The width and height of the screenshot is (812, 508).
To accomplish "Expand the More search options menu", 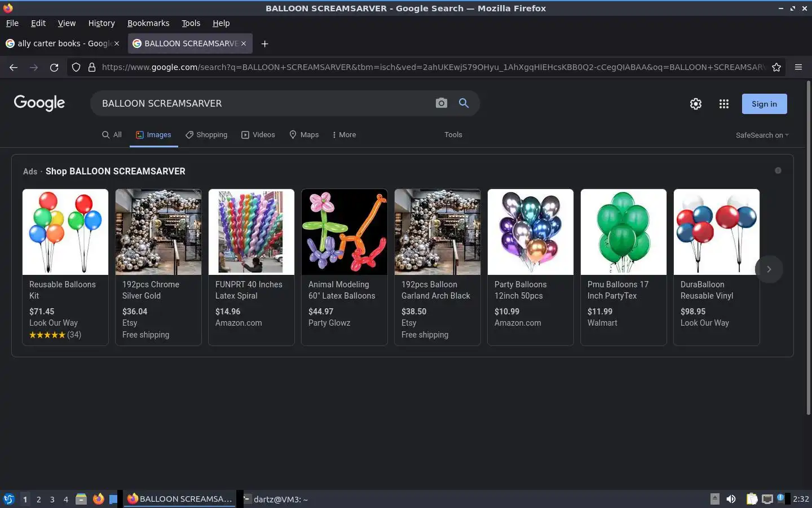I will point(344,135).
